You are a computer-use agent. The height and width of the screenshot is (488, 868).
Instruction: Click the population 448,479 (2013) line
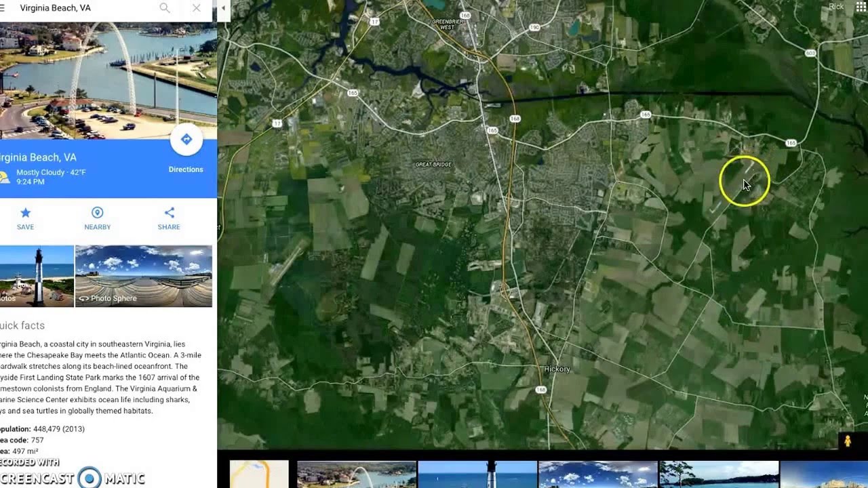pos(42,429)
